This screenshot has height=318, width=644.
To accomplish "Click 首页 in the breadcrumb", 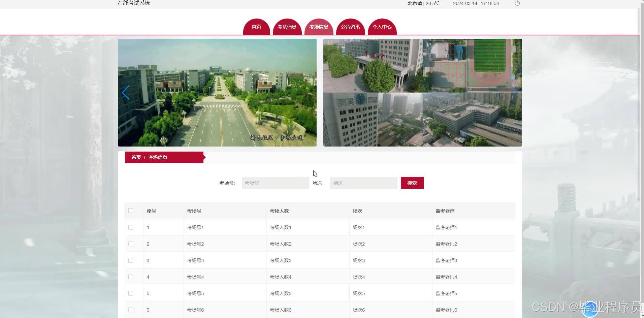I will (x=136, y=157).
